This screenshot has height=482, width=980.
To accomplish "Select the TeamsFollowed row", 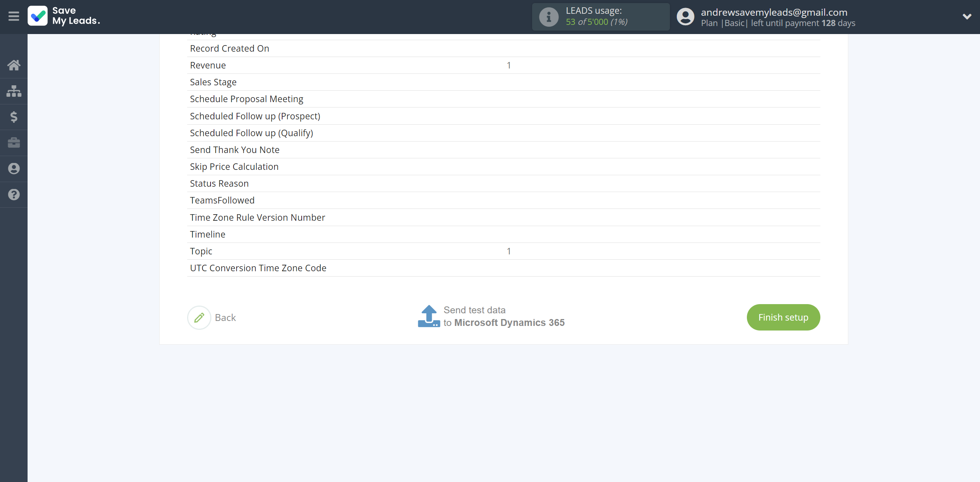I will click(x=503, y=200).
